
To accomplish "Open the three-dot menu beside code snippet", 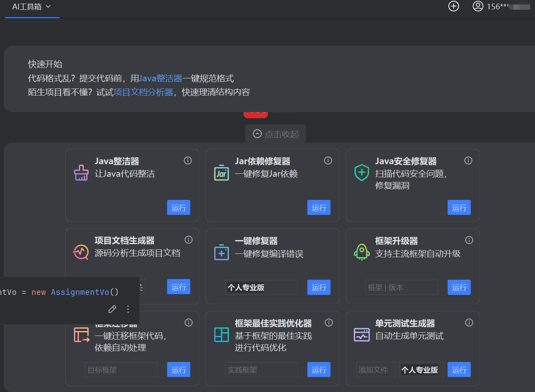I will [x=128, y=309].
